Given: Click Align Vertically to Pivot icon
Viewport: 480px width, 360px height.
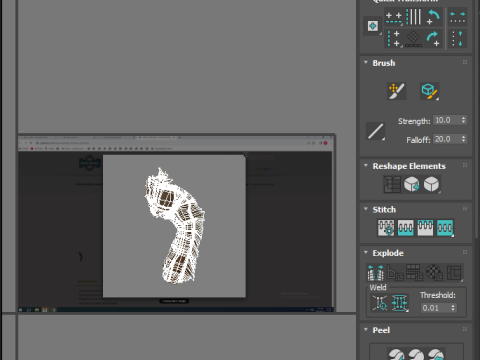Looking at the screenshot, I should coord(393,39).
